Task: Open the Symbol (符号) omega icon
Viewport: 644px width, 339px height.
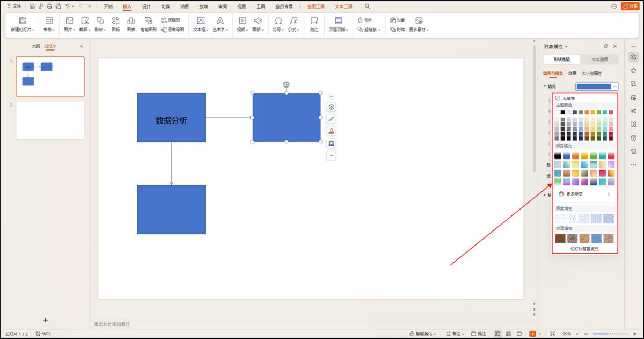Action: [278, 24]
